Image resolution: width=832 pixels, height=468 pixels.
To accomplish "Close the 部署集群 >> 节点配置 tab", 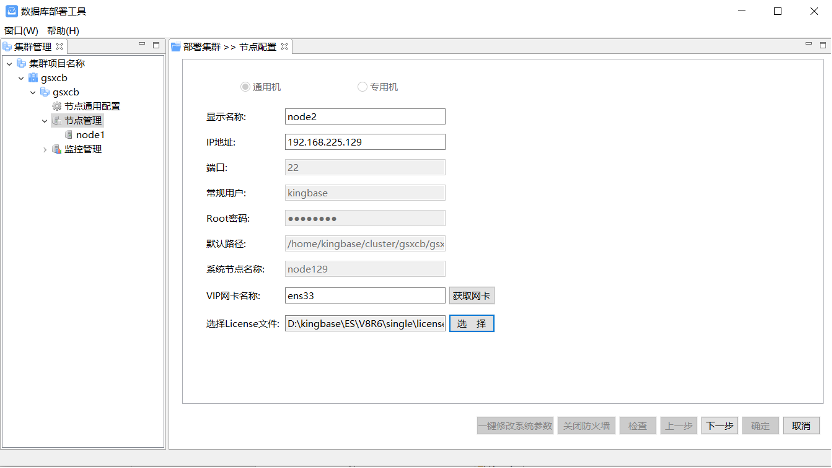I will (284, 47).
